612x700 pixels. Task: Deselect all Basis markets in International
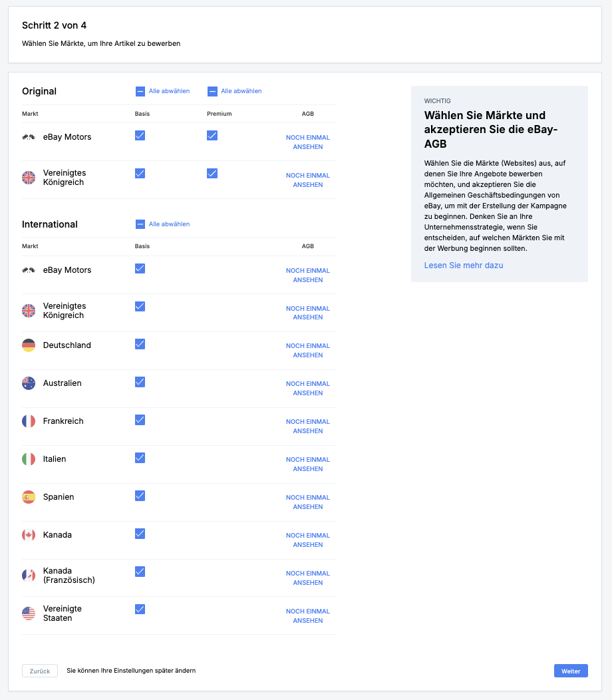coord(162,224)
